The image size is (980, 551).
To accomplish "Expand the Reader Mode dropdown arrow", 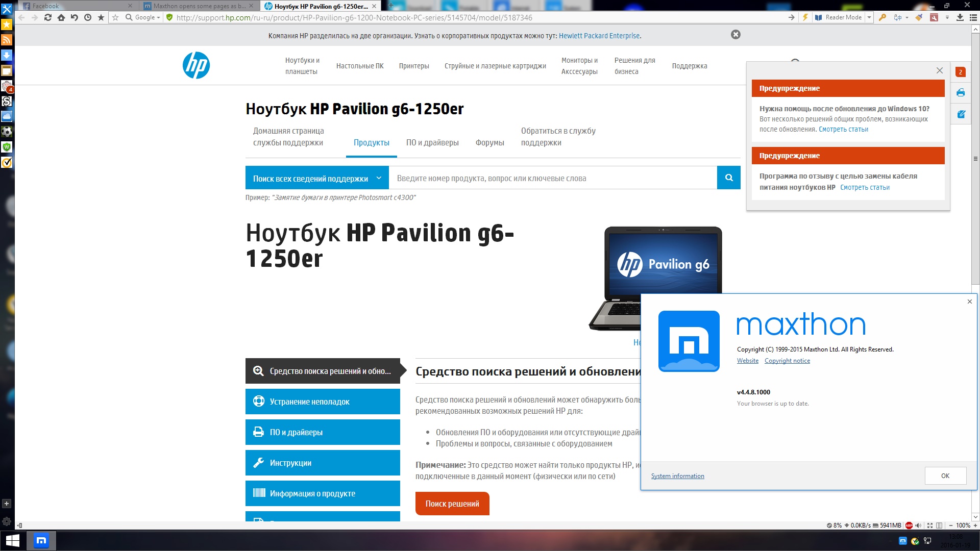I will (x=869, y=17).
